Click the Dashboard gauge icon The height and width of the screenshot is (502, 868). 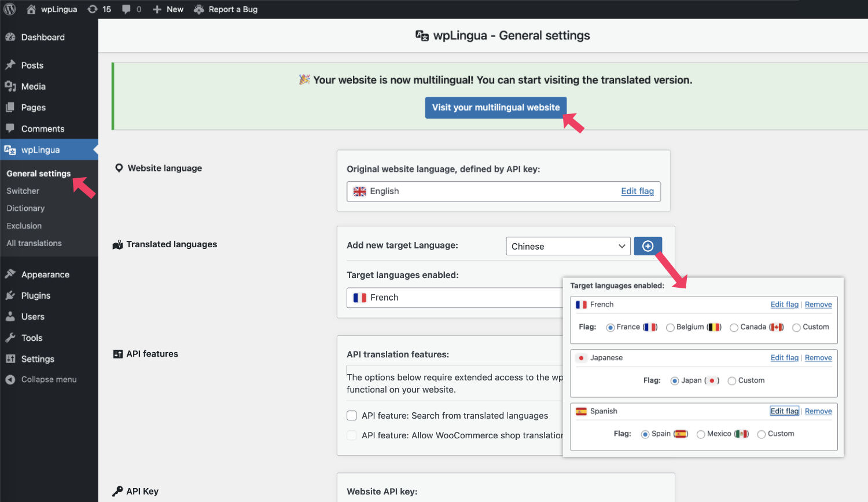(x=10, y=37)
